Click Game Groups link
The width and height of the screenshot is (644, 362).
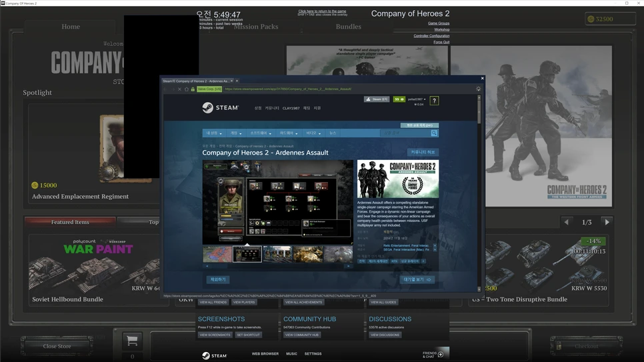tap(439, 23)
